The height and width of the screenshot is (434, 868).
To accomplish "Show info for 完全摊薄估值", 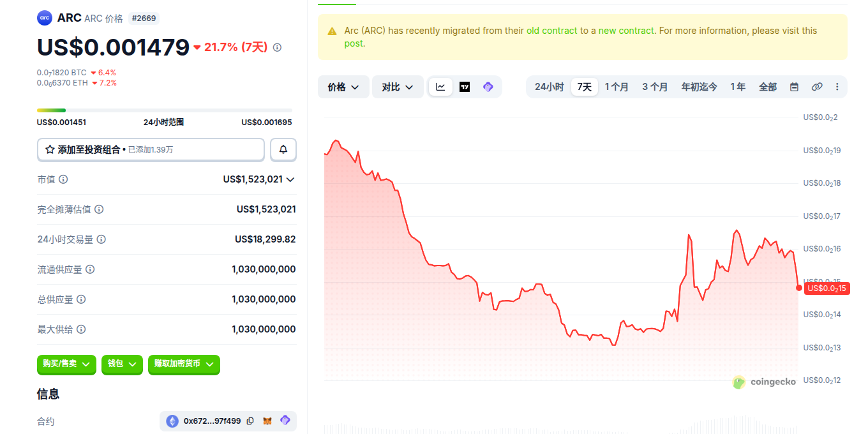I will click(99, 209).
